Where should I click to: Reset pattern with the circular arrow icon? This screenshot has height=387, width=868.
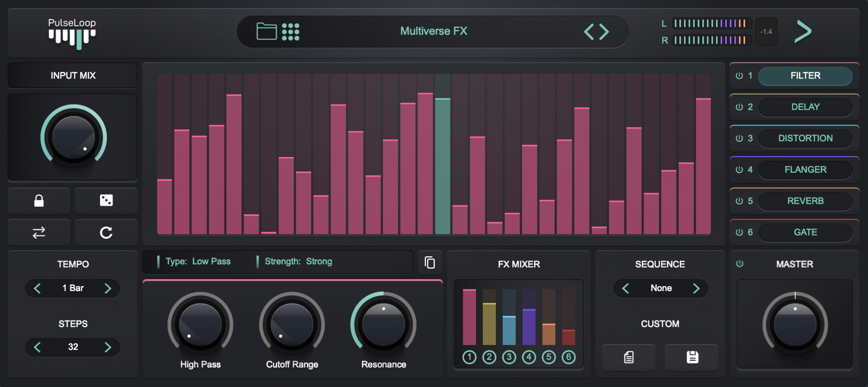pos(106,233)
